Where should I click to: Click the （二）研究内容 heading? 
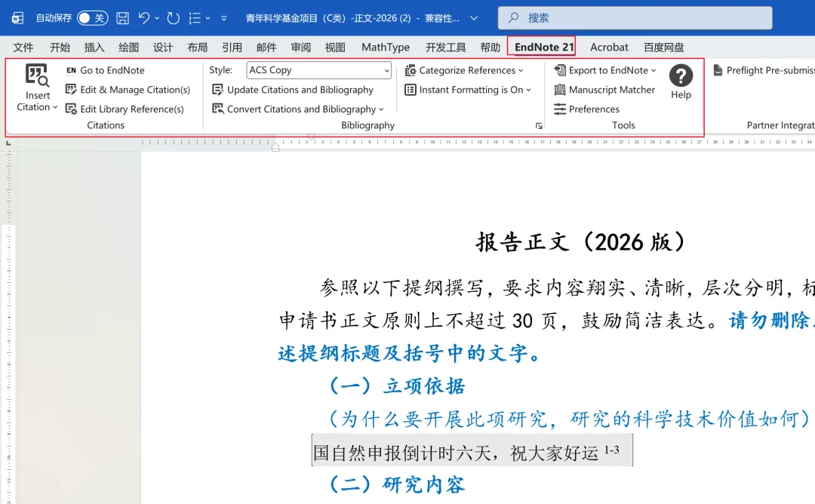pyautogui.click(x=398, y=484)
